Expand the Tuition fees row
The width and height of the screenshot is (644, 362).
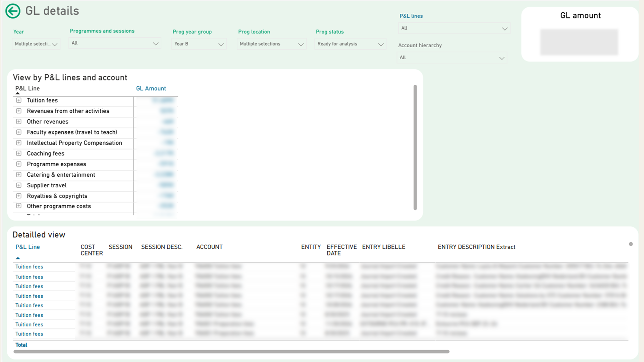19,100
